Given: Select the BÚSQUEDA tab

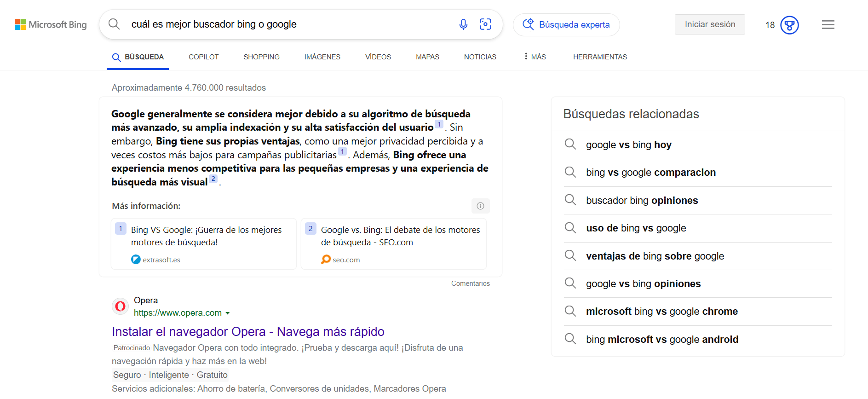Looking at the screenshot, I should tap(138, 57).
